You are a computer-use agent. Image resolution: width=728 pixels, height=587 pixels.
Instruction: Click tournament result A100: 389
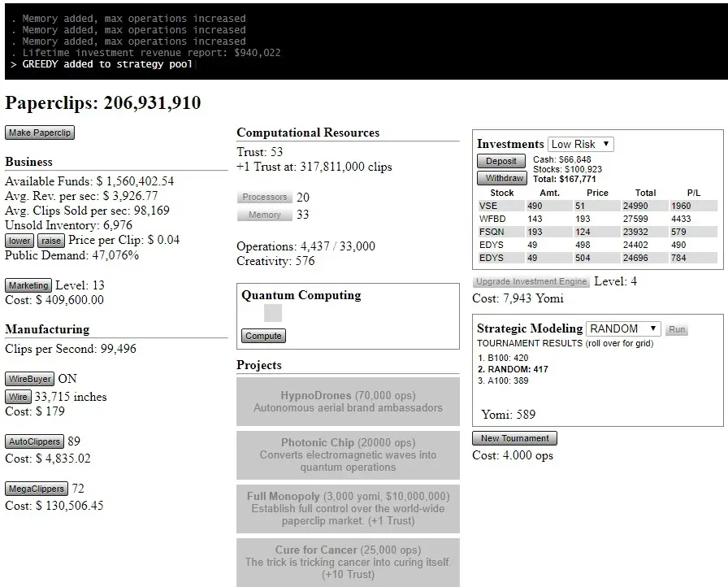tap(503, 380)
